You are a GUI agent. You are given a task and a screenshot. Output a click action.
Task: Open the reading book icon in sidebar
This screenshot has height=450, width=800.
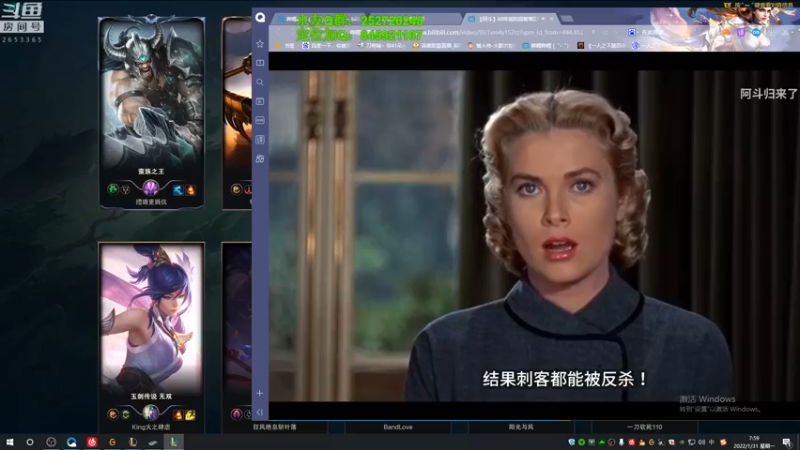click(260, 63)
